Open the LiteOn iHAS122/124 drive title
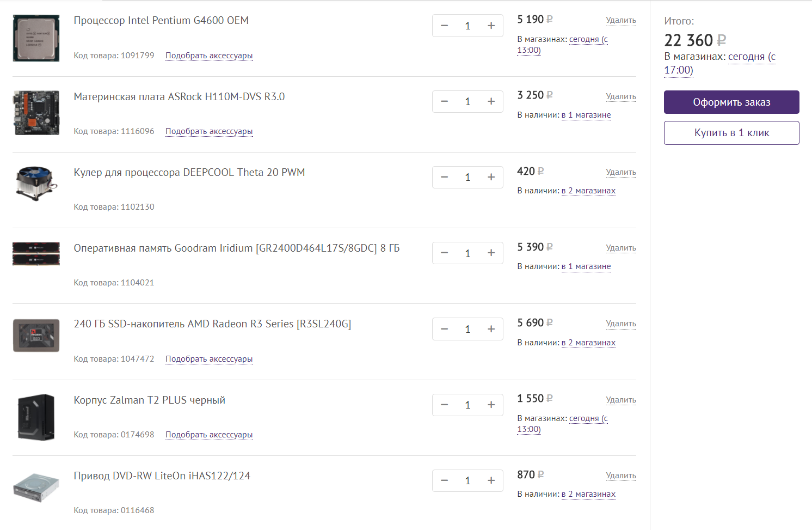The image size is (812, 530). [162, 476]
